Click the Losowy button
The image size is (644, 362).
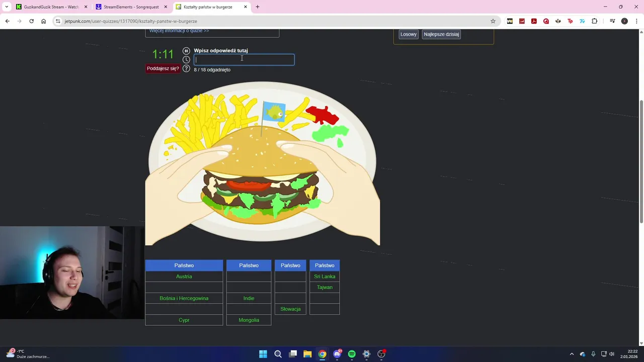coord(409,34)
